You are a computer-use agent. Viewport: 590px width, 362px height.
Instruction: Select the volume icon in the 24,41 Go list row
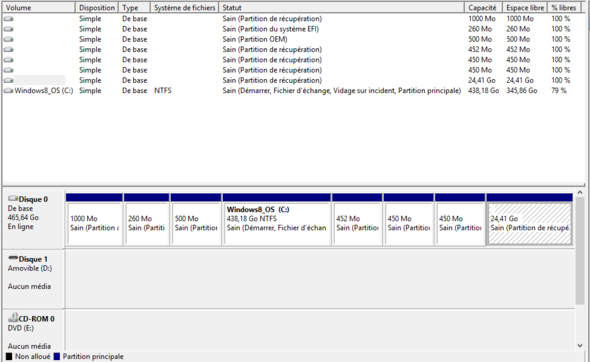tap(8, 80)
